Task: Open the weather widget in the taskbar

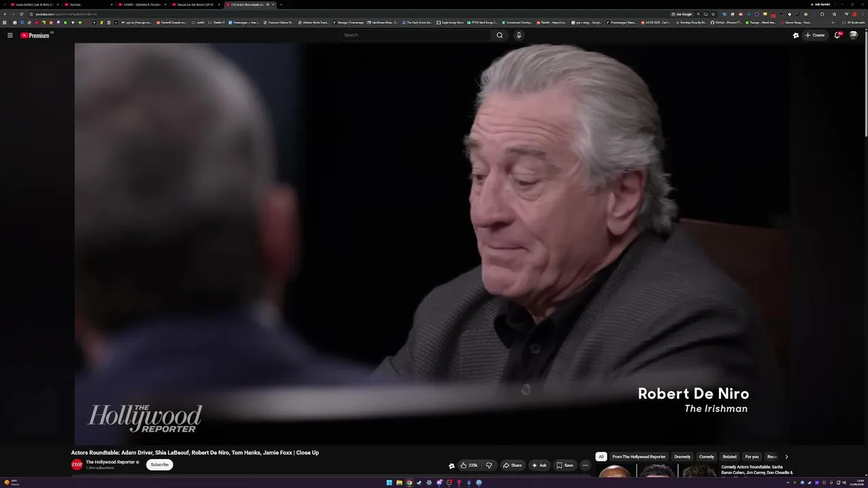Action: pyautogui.click(x=12, y=483)
